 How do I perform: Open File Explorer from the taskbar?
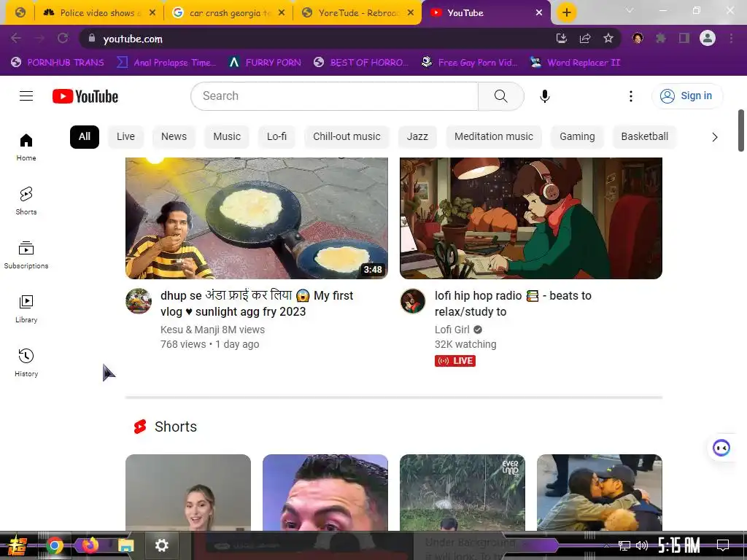click(125, 545)
